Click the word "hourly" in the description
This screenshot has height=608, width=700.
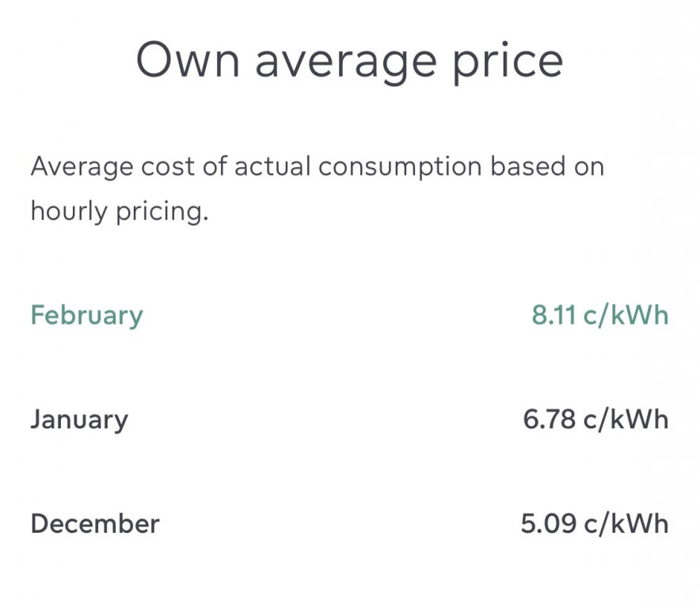(67, 212)
